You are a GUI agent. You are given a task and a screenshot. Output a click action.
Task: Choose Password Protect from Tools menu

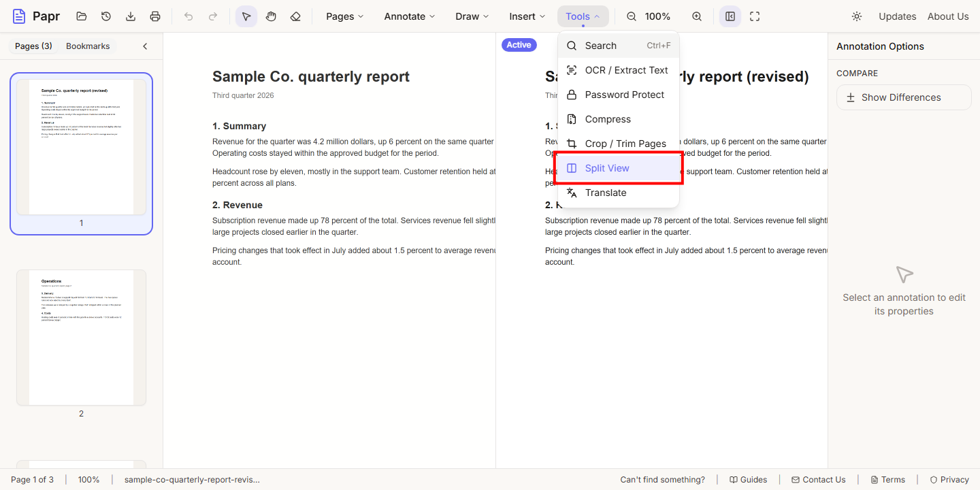[x=619, y=95]
